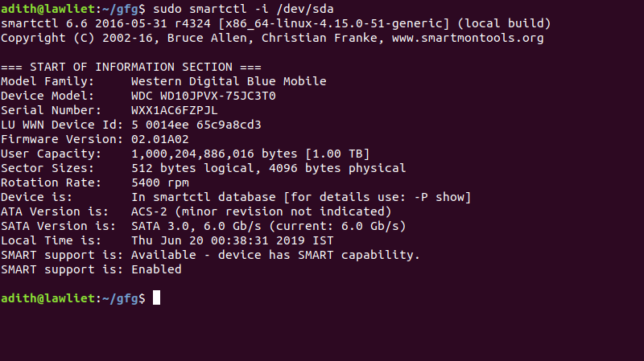The width and height of the screenshot is (644, 361).
Task: Click the START OF INFORMATION SECTION header
Action: point(131,67)
